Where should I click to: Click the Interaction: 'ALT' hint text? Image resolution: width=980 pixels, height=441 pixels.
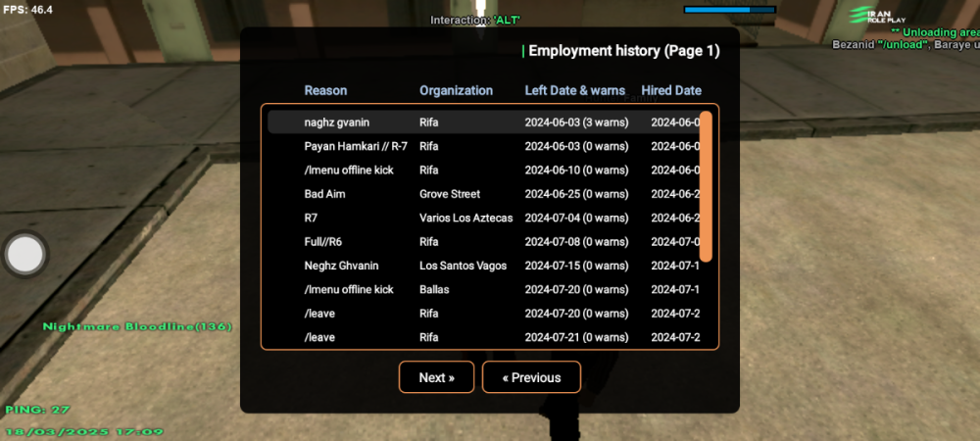[475, 21]
